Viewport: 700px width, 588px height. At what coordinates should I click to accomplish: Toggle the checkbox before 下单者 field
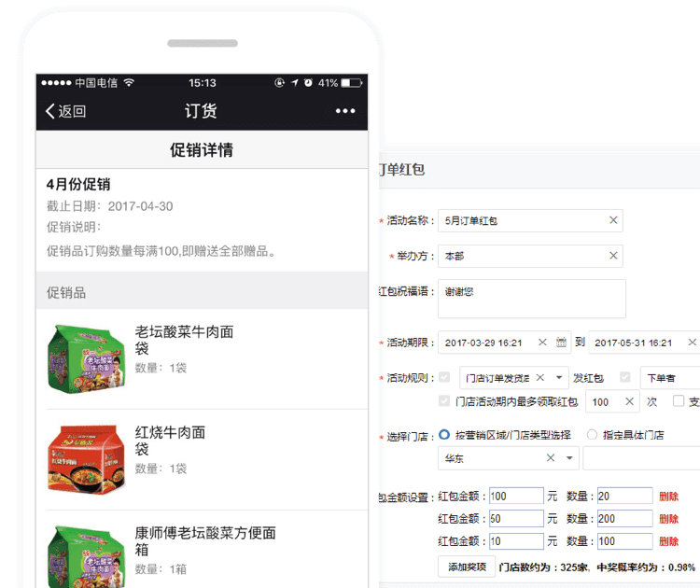point(624,378)
